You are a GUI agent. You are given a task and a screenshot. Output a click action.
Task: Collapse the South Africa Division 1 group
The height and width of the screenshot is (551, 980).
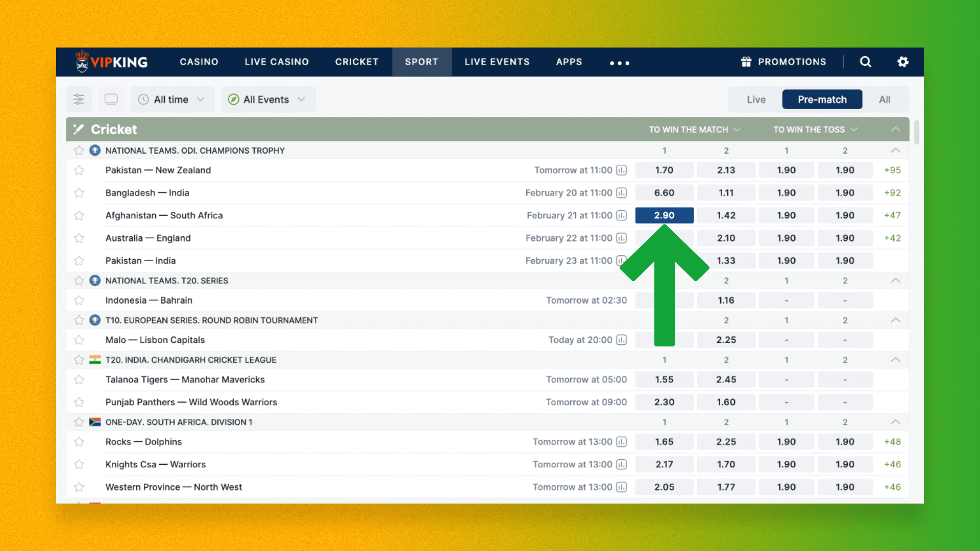[895, 422]
